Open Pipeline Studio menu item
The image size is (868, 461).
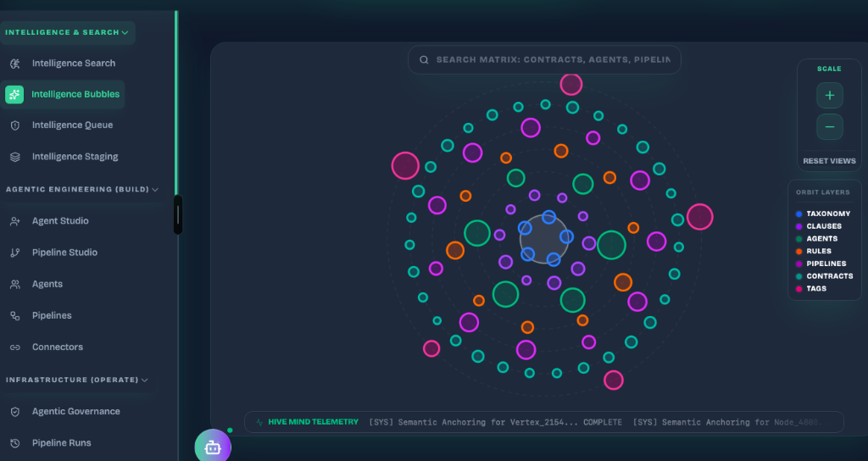point(64,253)
